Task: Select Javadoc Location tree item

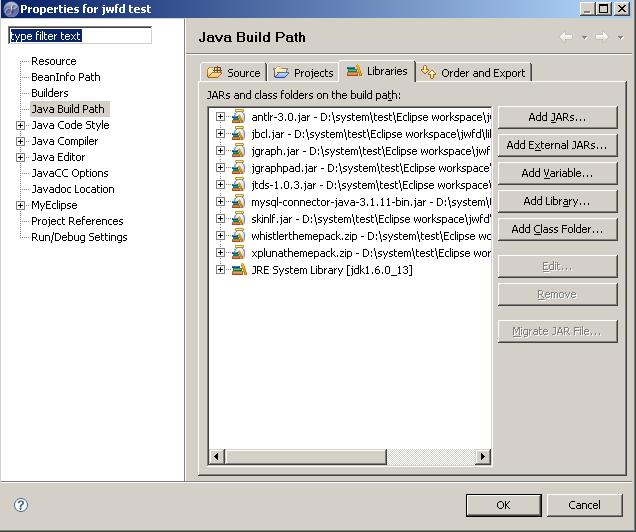Action: pos(73,189)
